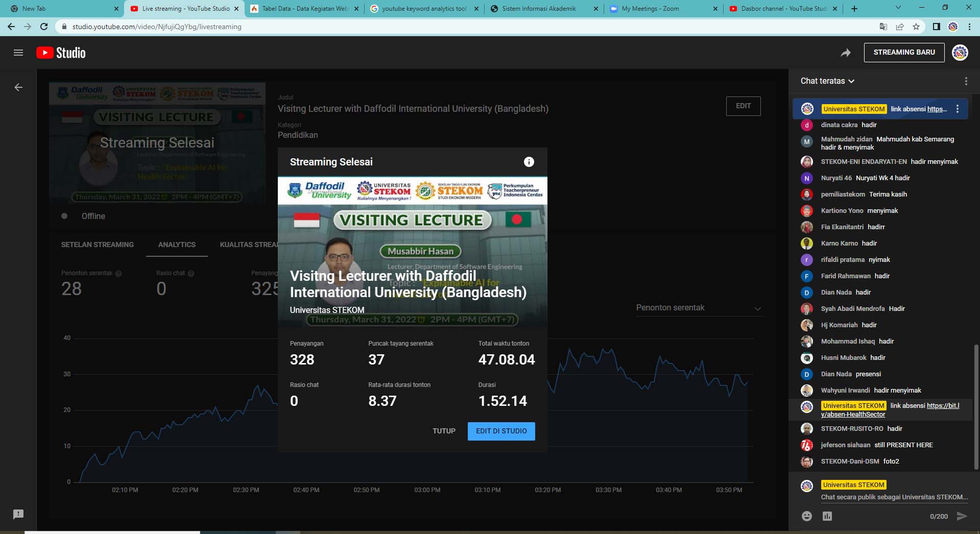The width and height of the screenshot is (980, 534).
Task: Expand the Chat teratas dropdown
Action: pyautogui.click(x=827, y=81)
